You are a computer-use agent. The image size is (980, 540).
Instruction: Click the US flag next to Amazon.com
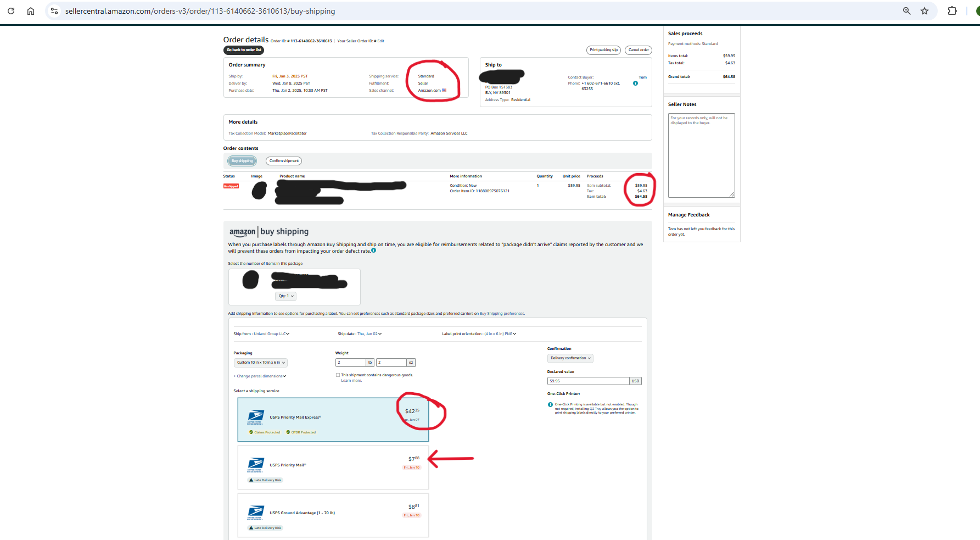click(x=444, y=91)
